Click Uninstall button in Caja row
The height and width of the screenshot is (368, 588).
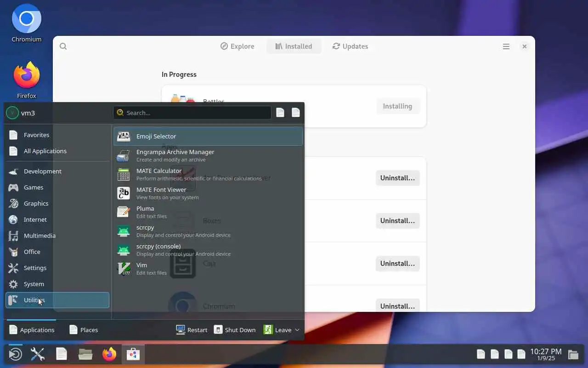point(397,264)
